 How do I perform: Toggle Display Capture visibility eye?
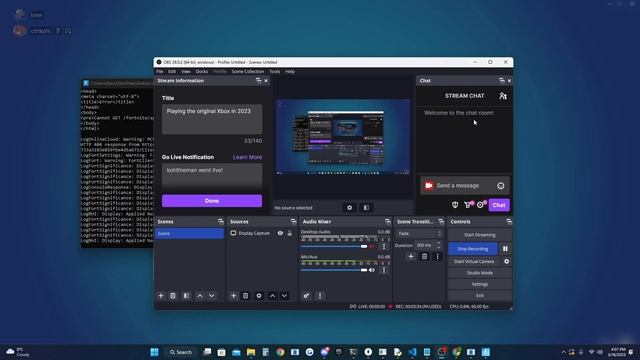280,233
